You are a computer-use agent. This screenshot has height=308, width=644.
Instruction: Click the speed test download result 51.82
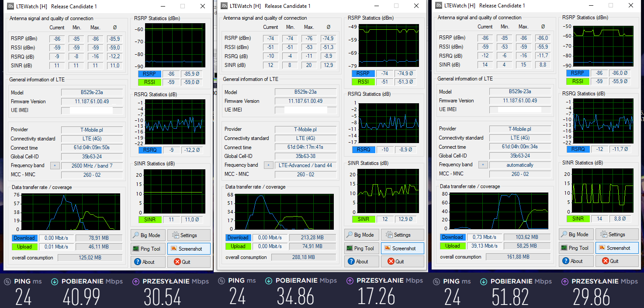tap(509, 297)
